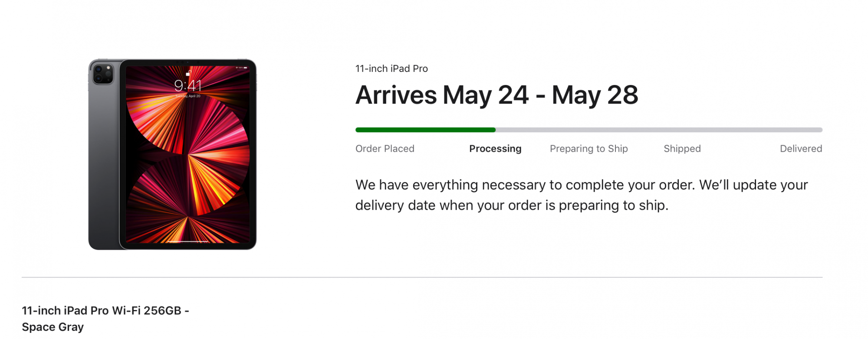The width and height of the screenshot is (868, 339).
Task: Click the Arrives May 24 - May 28 heading
Action: [496, 95]
